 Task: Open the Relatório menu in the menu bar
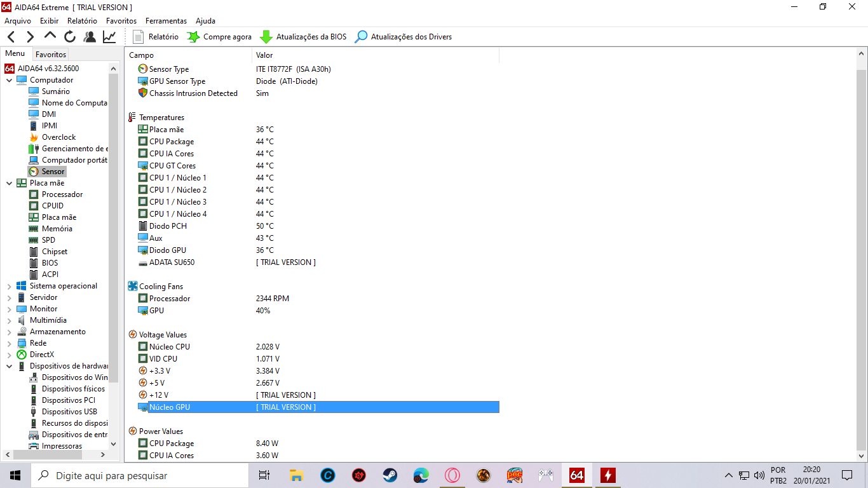click(x=82, y=21)
